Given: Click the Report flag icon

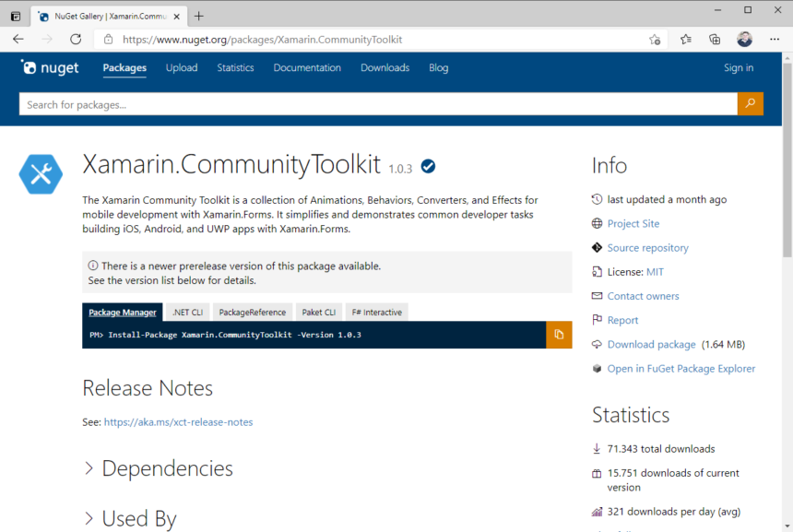Looking at the screenshot, I should click(597, 319).
